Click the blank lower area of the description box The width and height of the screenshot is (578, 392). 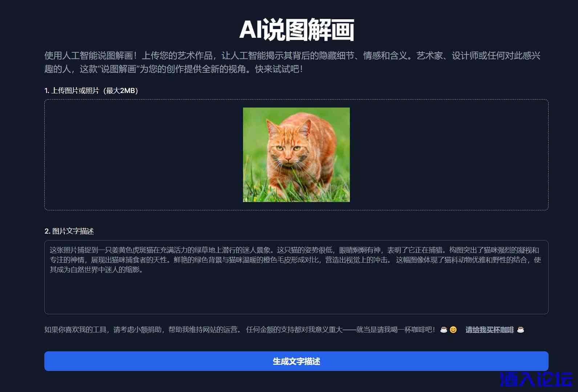(x=296, y=296)
